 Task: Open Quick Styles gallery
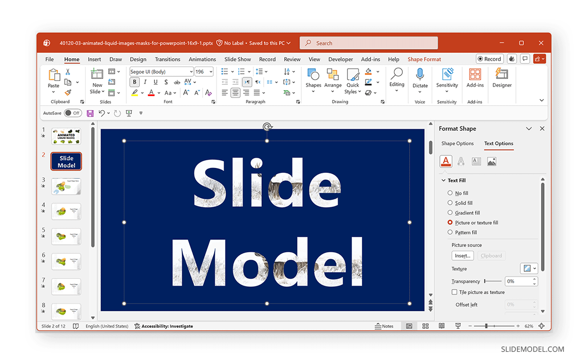click(353, 81)
